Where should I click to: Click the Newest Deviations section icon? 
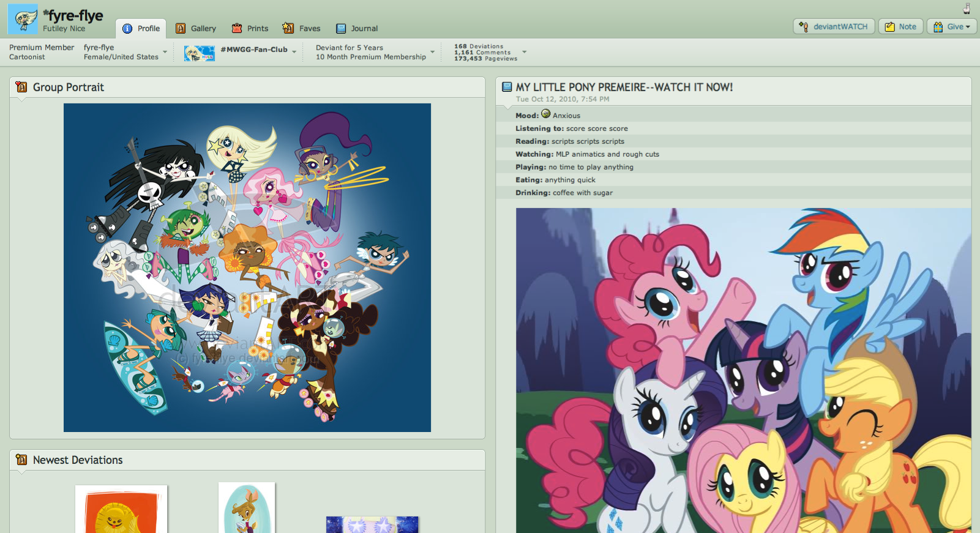[x=21, y=460]
